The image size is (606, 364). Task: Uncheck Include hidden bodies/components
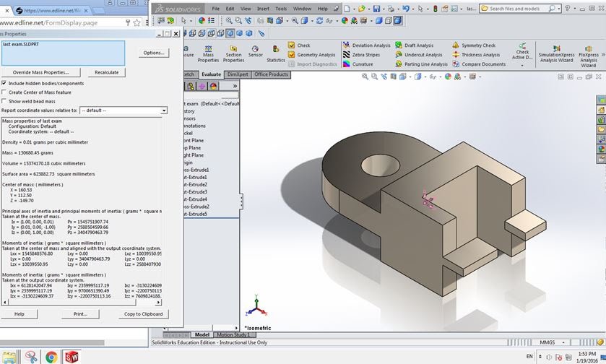pos(4,83)
